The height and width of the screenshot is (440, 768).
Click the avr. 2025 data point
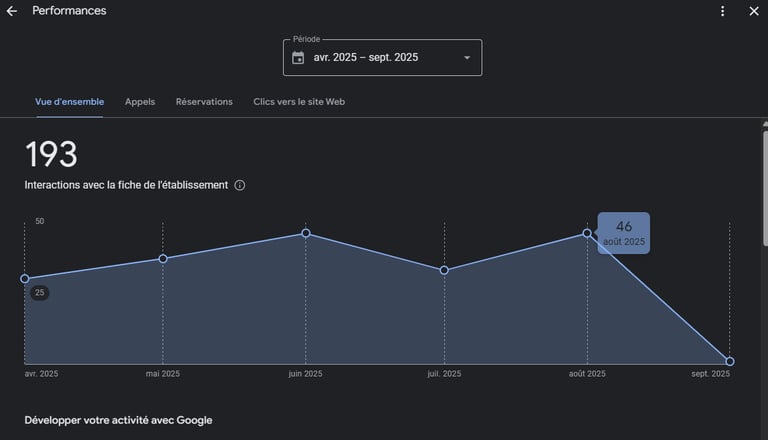coord(25,279)
